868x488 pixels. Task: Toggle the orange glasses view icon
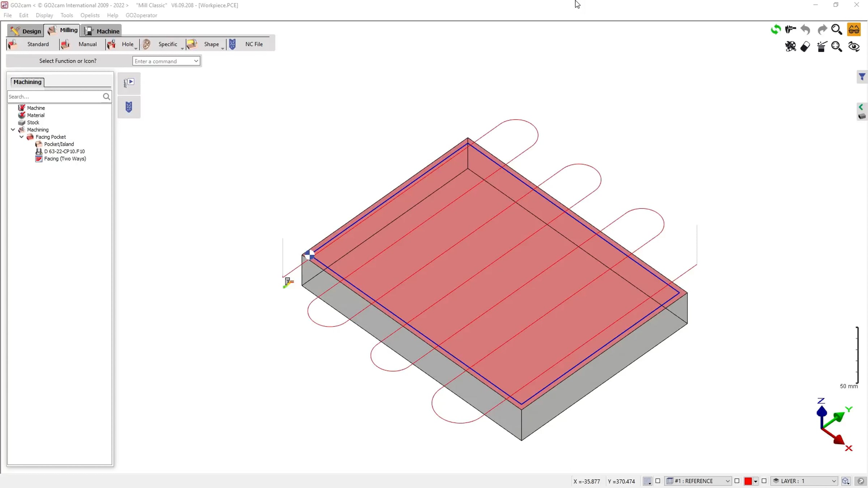(854, 29)
